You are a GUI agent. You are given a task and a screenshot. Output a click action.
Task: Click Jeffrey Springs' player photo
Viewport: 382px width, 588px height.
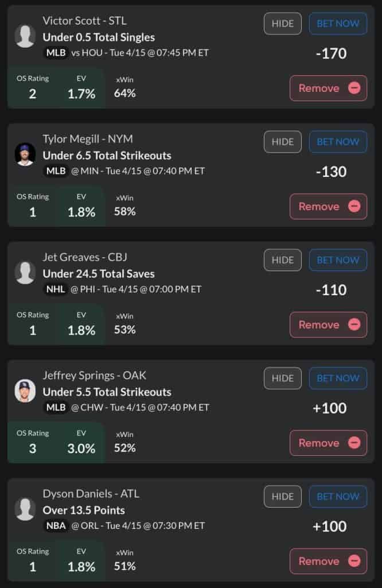coord(25,391)
